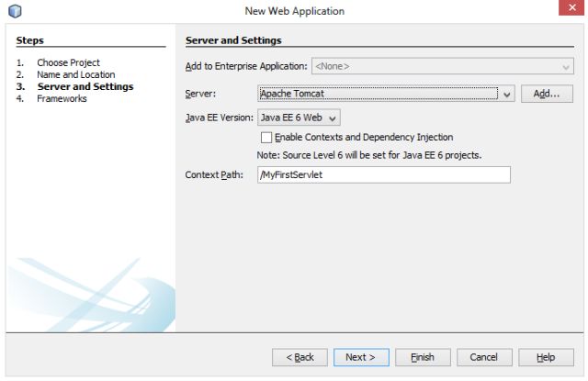Image resolution: width=588 pixels, height=381 pixels.
Task: Select the Choose Project step
Action: [x=68, y=63]
